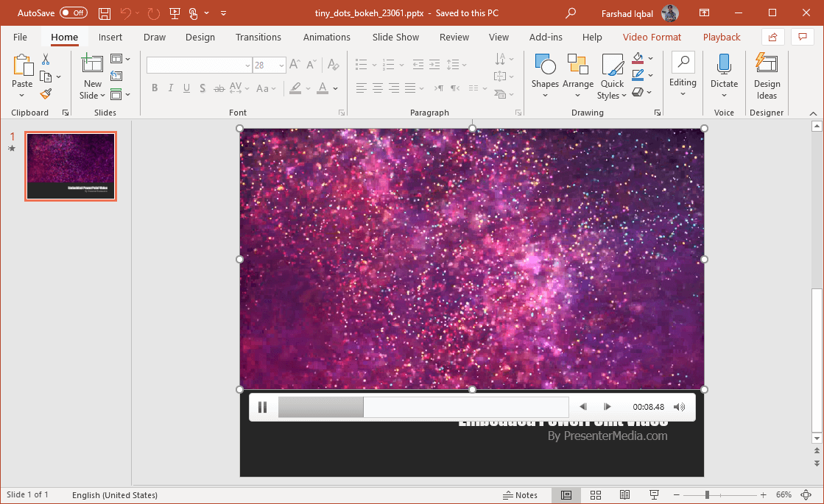This screenshot has height=504, width=824.
Task: Click the Format Painter brush icon
Action: click(x=46, y=94)
